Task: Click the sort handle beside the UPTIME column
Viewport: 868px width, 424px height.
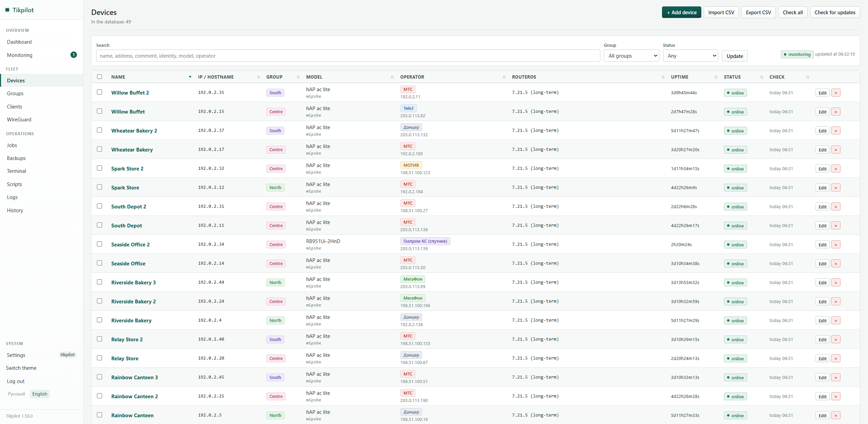Action: [x=716, y=77]
